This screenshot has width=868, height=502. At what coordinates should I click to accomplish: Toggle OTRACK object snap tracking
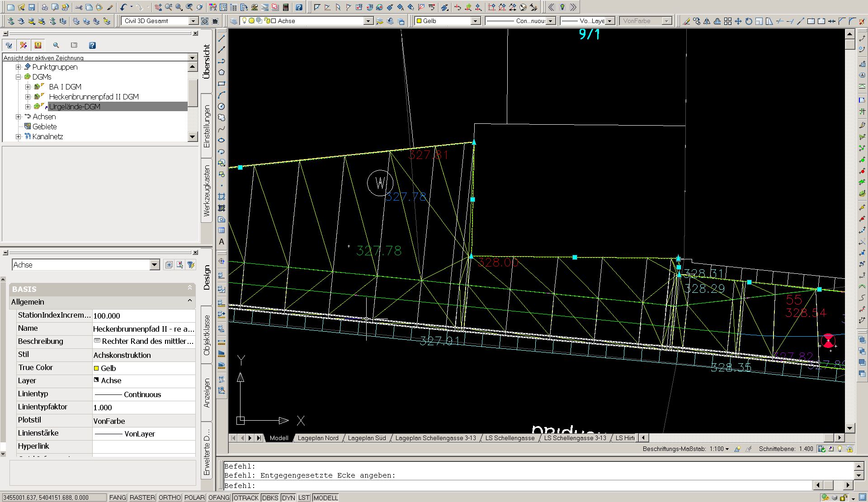pos(246,497)
